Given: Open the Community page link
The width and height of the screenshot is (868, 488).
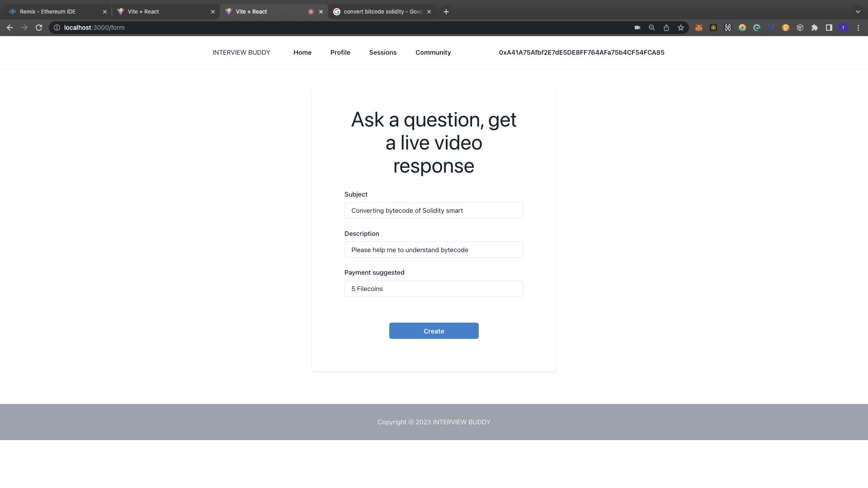Looking at the screenshot, I should click(433, 52).
